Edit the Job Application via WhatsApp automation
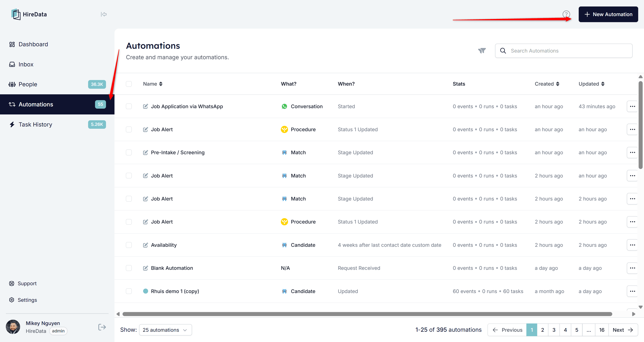The height and width of the screenshot is (342, 644). coord(145,106)
